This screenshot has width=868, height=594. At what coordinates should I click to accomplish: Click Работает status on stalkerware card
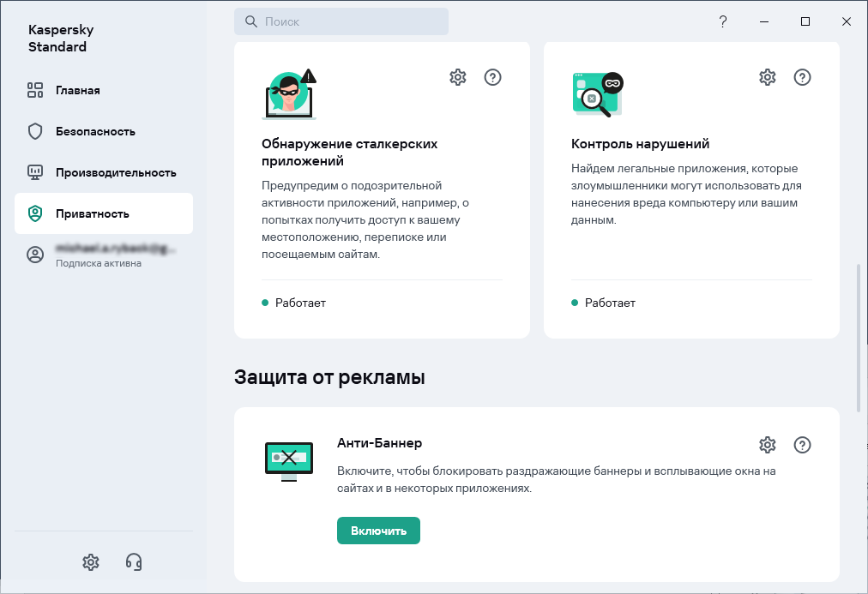(294, 303)
